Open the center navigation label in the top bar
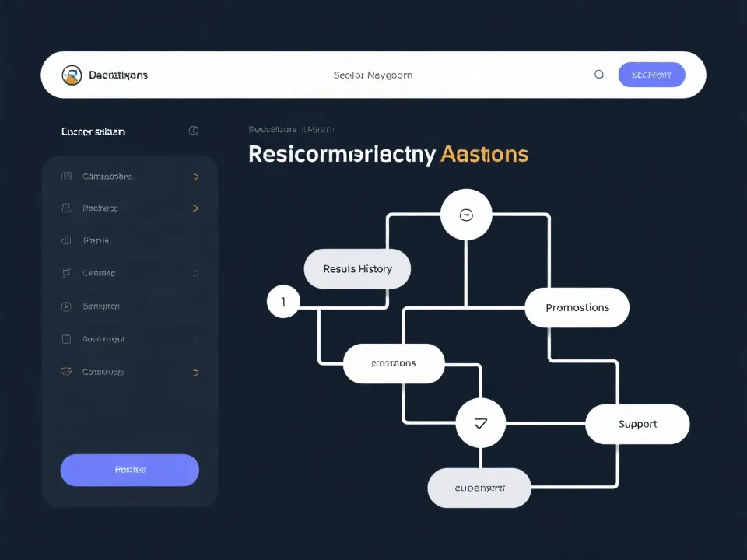 click(x=373, y=75)
